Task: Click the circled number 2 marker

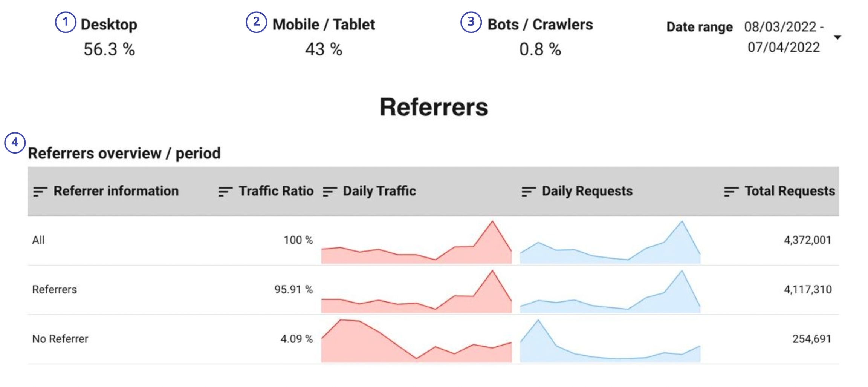Action: coord(256,22)
